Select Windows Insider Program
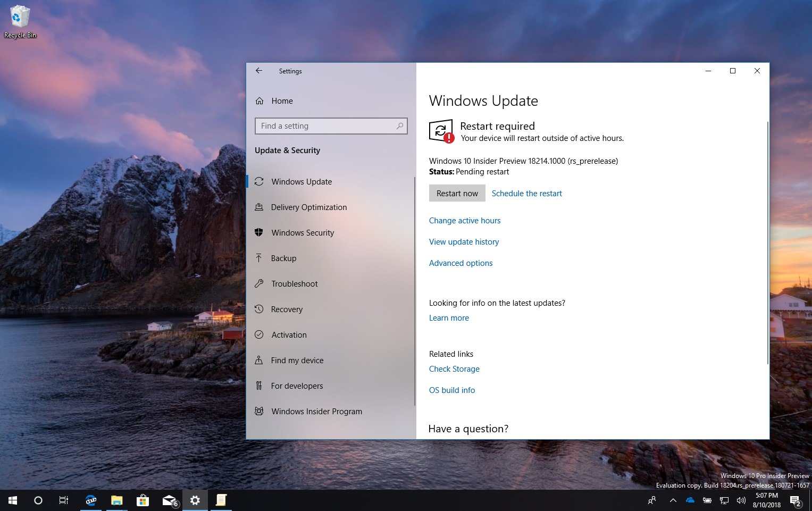Screen dimensions: 812x511 [316, 411]
